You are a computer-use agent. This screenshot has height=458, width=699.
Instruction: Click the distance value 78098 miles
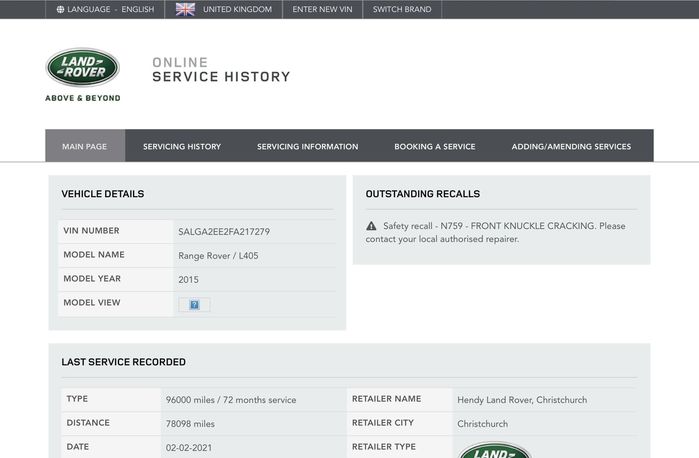click(190, 424)
